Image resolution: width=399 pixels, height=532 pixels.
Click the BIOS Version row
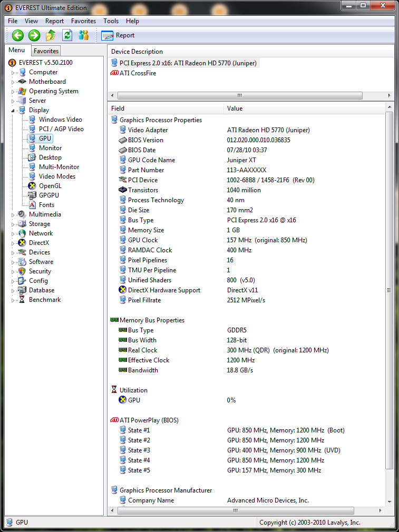247,140
